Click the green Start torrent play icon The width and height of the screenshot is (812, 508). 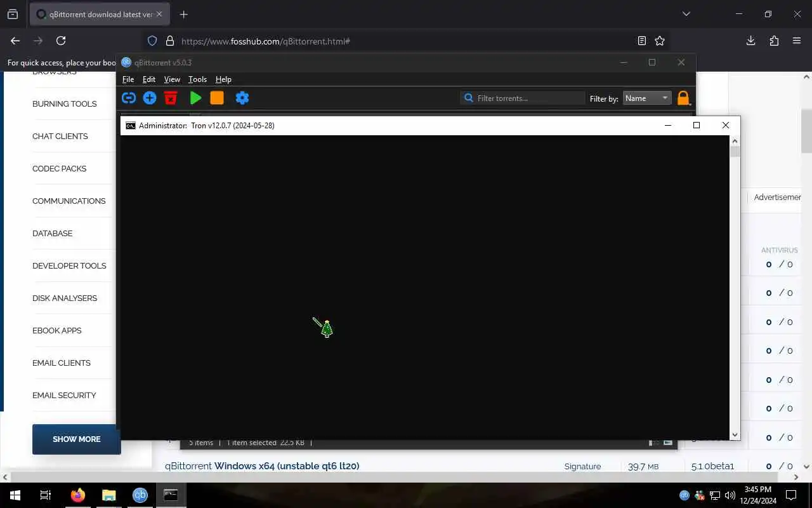click(195, 98)
